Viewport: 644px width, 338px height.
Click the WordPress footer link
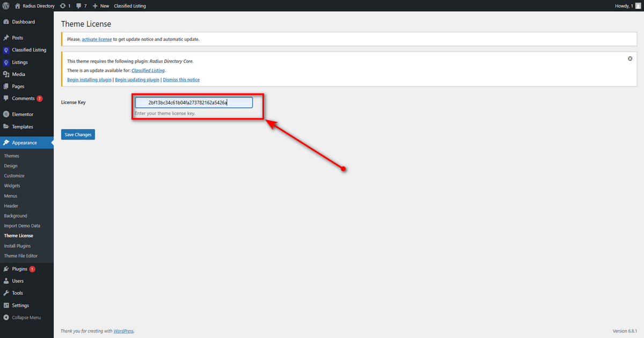tap(123, 331)
